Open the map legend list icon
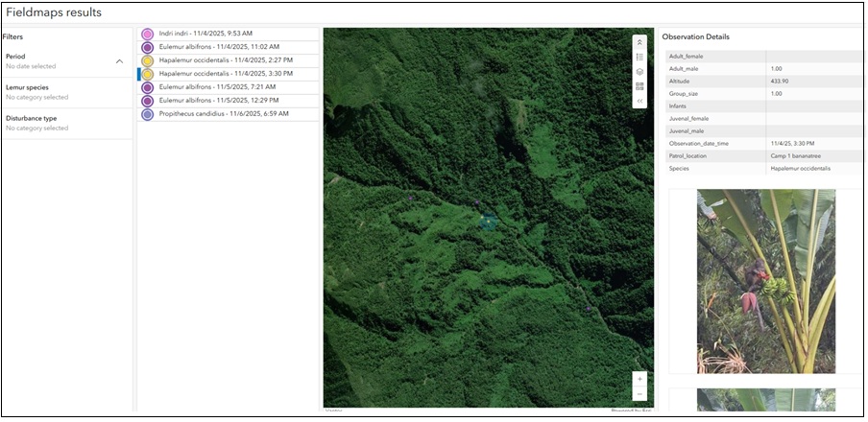This screenshot has height=422, width=868. 639,58
